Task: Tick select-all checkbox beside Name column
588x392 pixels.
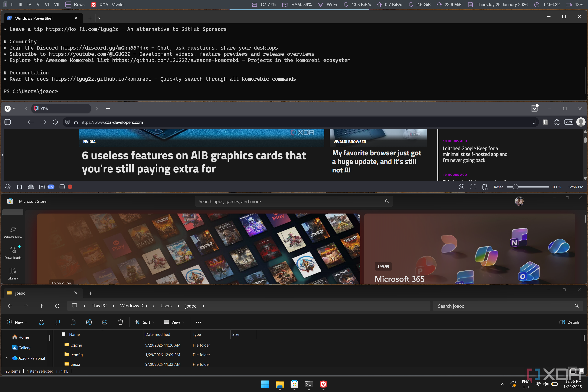Action: (x=64, y=334)
